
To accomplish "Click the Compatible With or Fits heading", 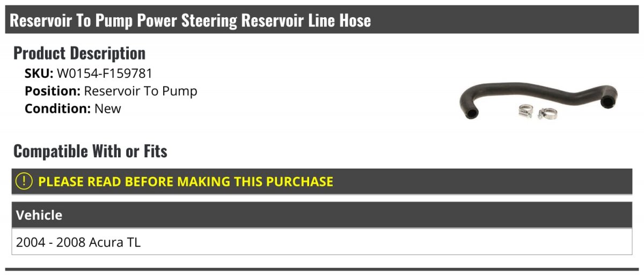I will click(x=90, y=151).
